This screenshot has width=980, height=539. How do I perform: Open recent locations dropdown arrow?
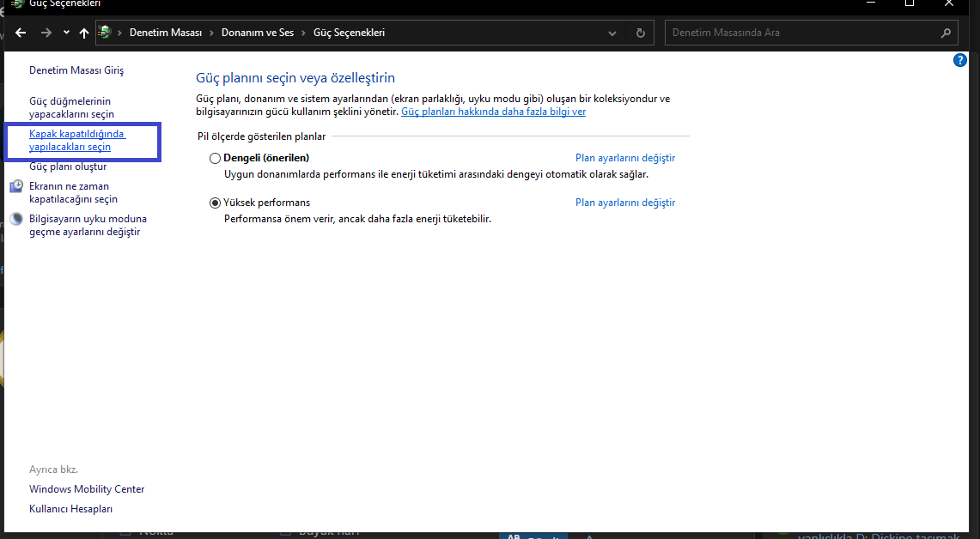click(66, 33)
